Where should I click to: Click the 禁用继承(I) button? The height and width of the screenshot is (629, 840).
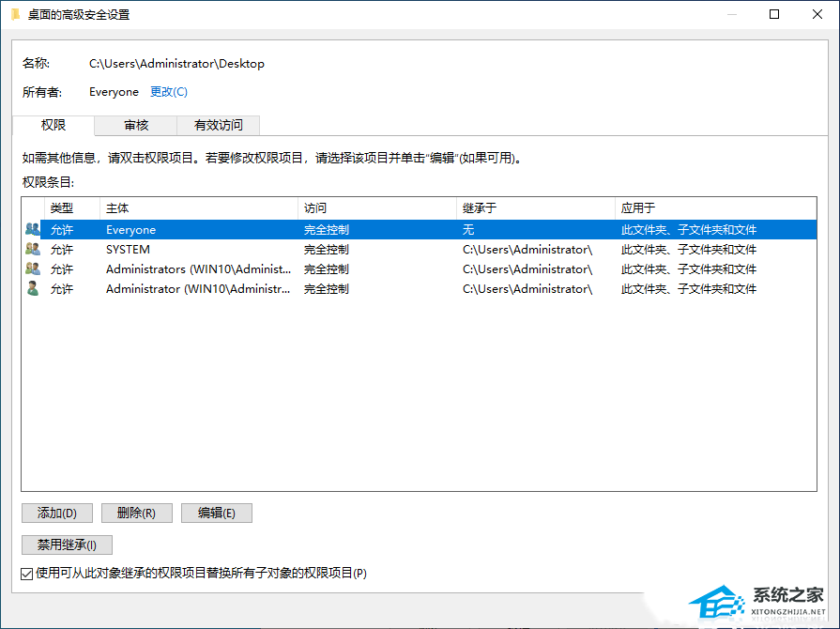point(67,545)
